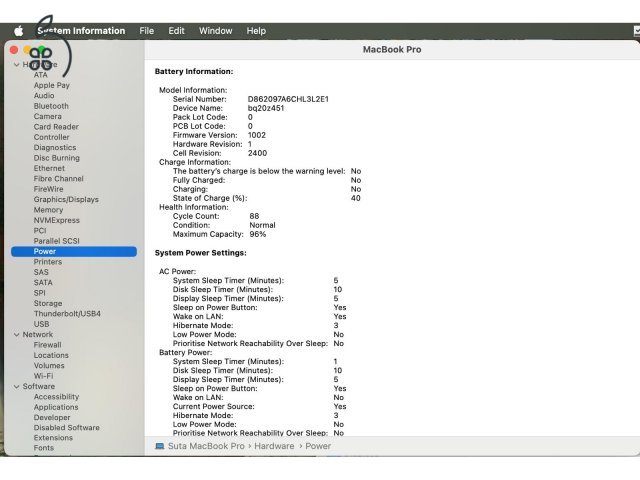The height and width of the screenshot is (480, 640).
Task: Select PCI in the sidebar
Action: click(x=40, y=231)
